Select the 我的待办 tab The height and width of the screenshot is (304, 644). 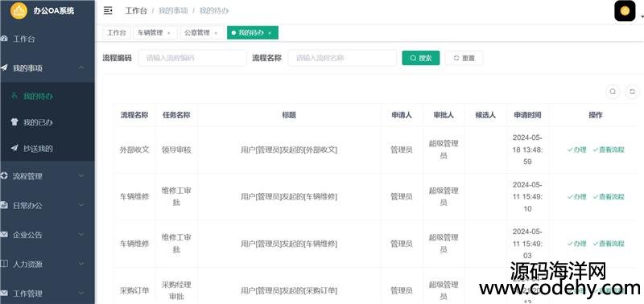253,33
